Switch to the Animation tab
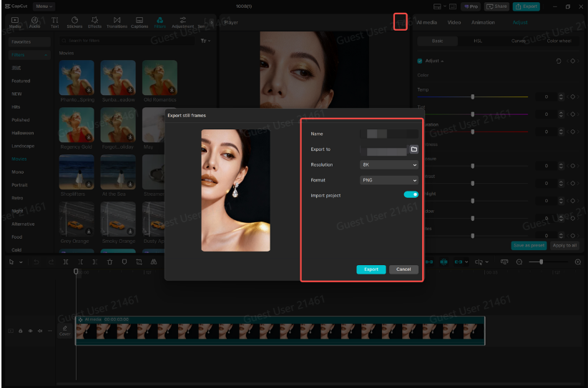Image resolution: width=588 pixels, height=388 pixels. click(483, 22)
